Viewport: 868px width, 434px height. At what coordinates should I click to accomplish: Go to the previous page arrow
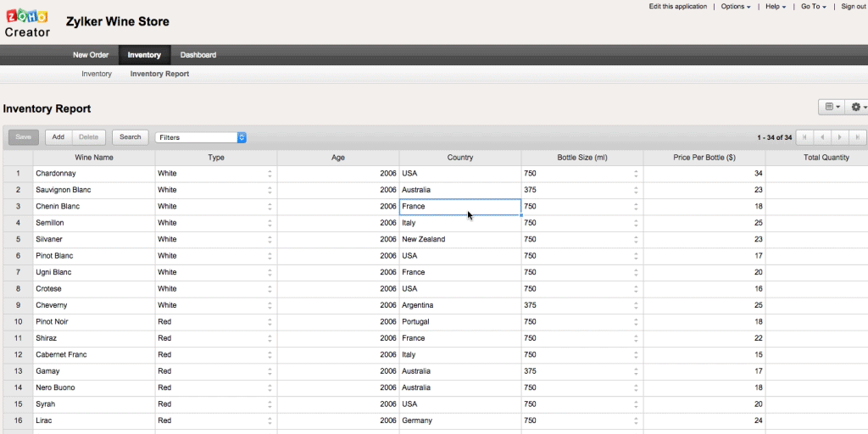click(821, 137)
